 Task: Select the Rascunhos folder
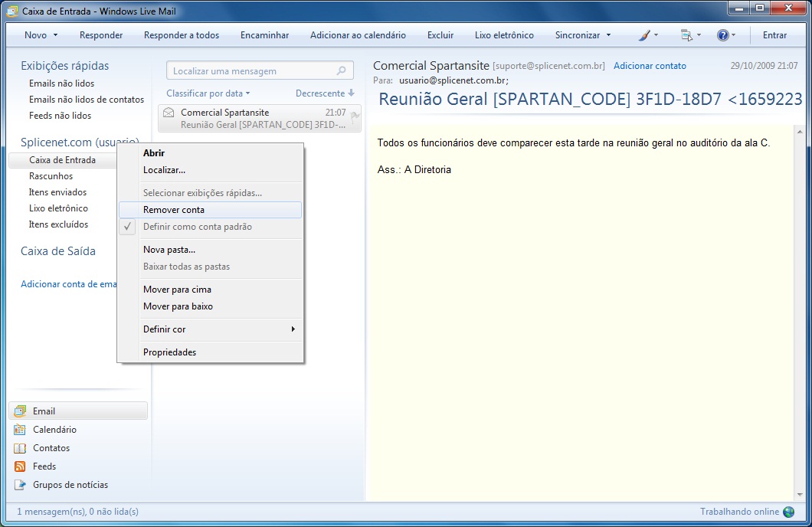(x=51, y=176)
